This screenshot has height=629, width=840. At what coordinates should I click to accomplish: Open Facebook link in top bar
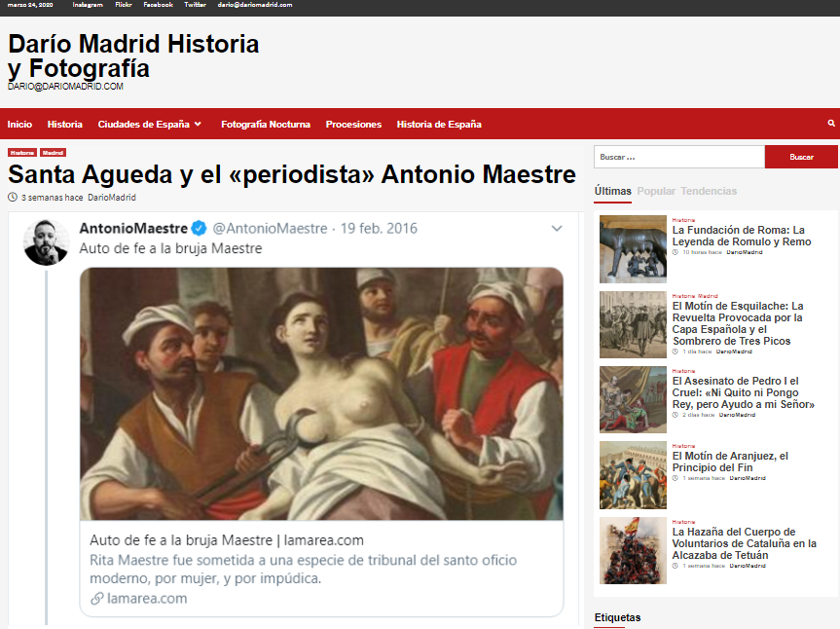[x=159, y=5]
